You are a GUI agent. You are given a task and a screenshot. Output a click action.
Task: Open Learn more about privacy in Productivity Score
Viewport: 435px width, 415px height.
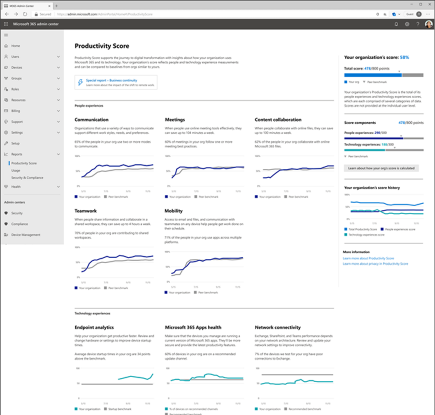(x=375, y=264)
